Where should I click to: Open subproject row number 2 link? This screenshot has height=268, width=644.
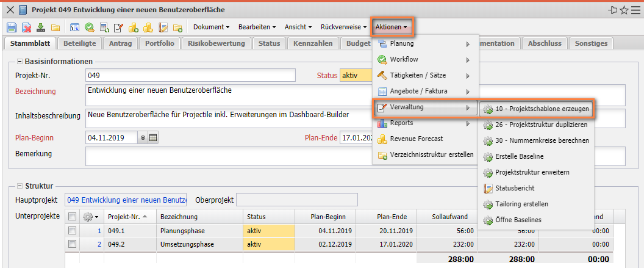click(x=99, y=244)
